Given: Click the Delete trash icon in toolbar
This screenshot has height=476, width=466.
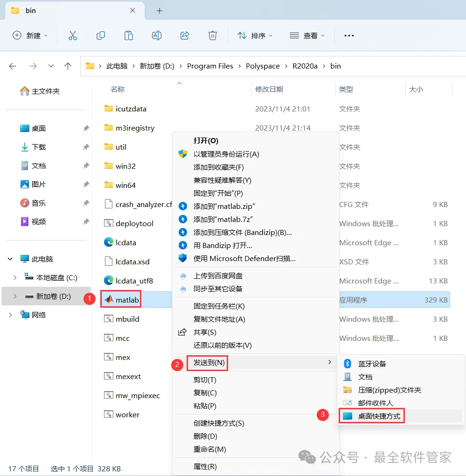Looking at the screenshot, I should tap(213, 35).
